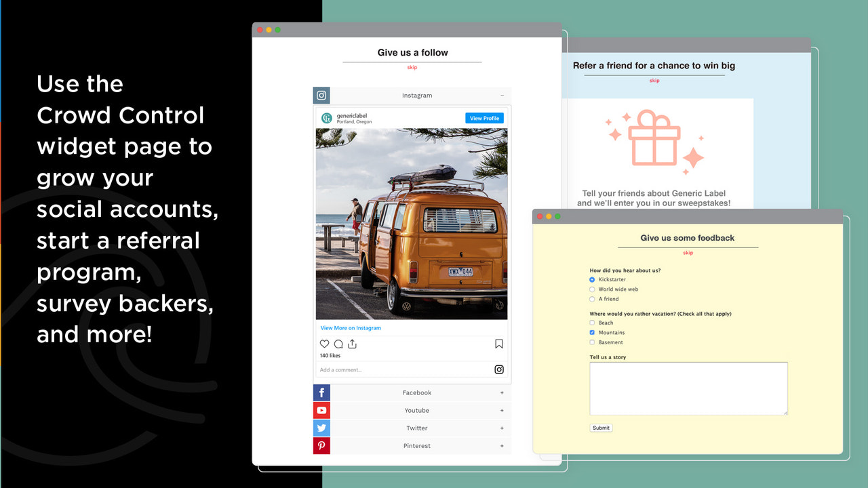Expand the Facebook row with the plus sign
This screenshot has height=488, width=868.
click(502, 392)
